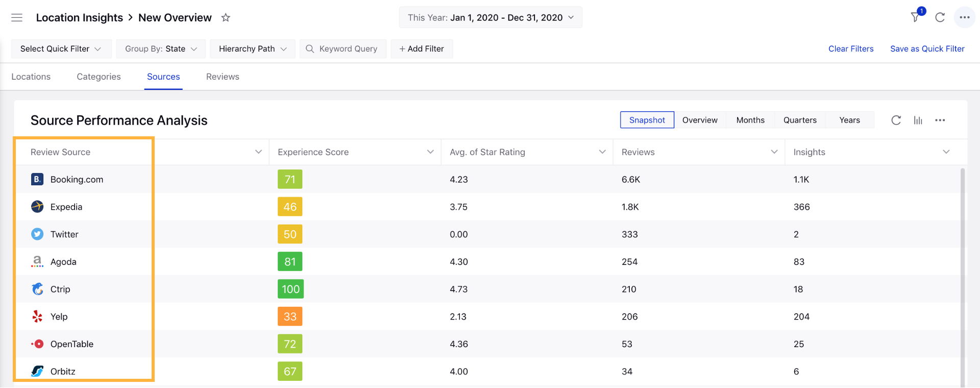Switch to the Locations tab

point(31,77)
